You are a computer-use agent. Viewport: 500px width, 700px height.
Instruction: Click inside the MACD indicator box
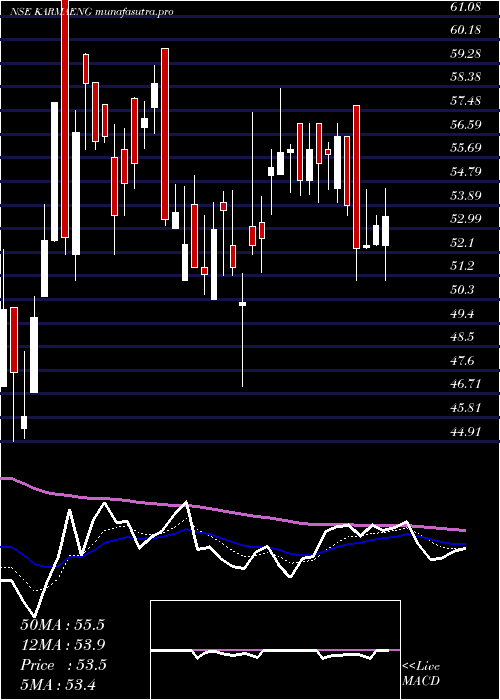(x=275, y=650)
